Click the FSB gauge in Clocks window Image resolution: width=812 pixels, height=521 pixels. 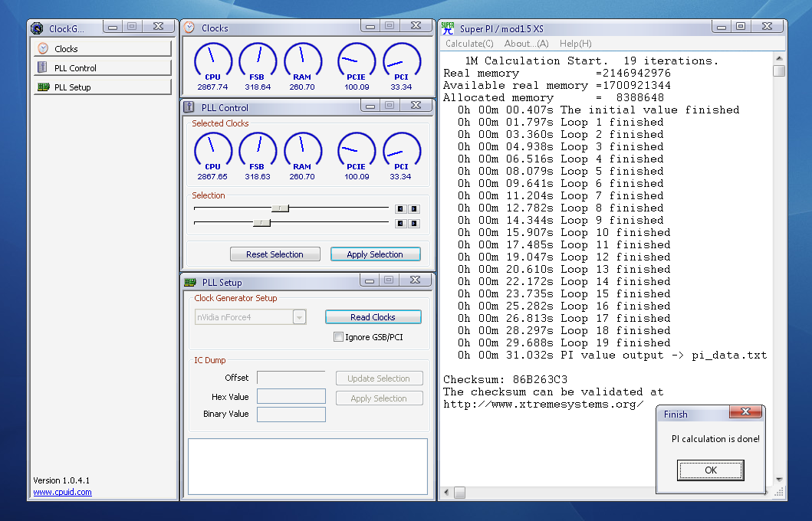[258, 67]
